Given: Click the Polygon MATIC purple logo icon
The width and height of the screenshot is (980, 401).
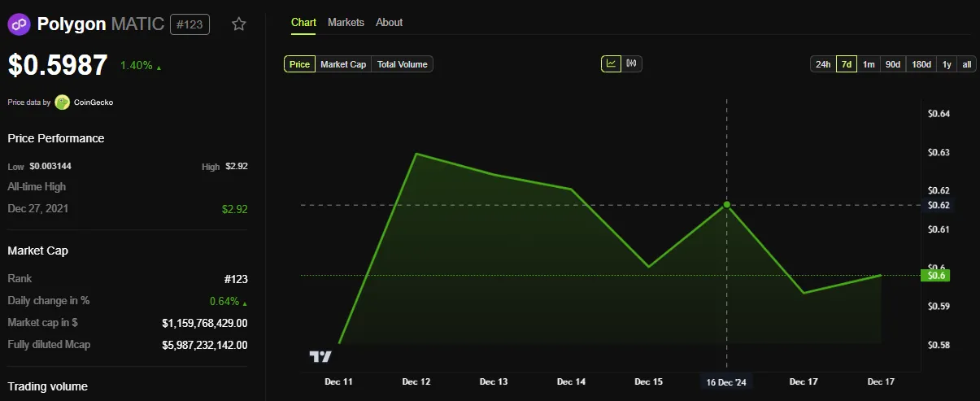Looking at the screenshot, I should click(x=20, y=24).
